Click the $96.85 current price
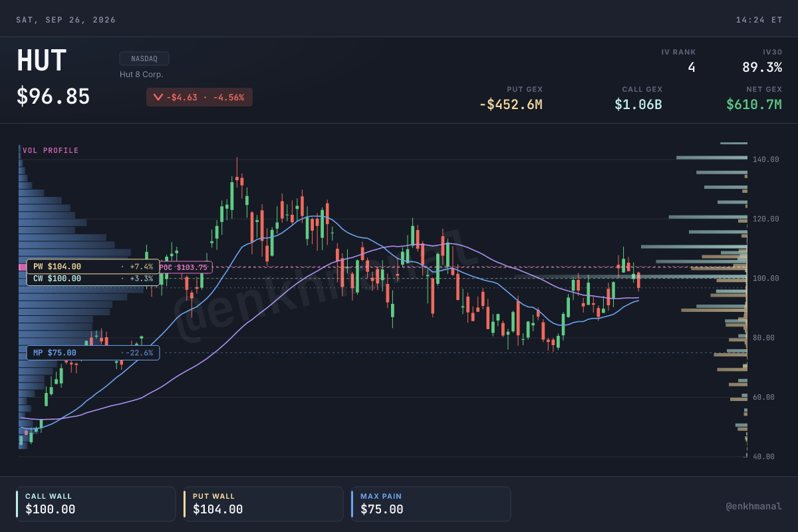Viewport: 798px width, 532px height. pyautogui.click(x=53, y=97)
